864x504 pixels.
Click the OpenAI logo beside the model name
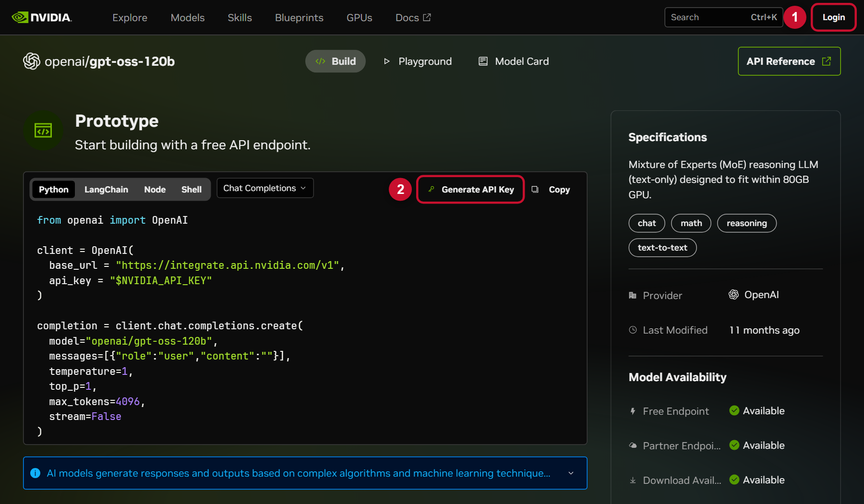pyautogui.click(x=32, y=61)
